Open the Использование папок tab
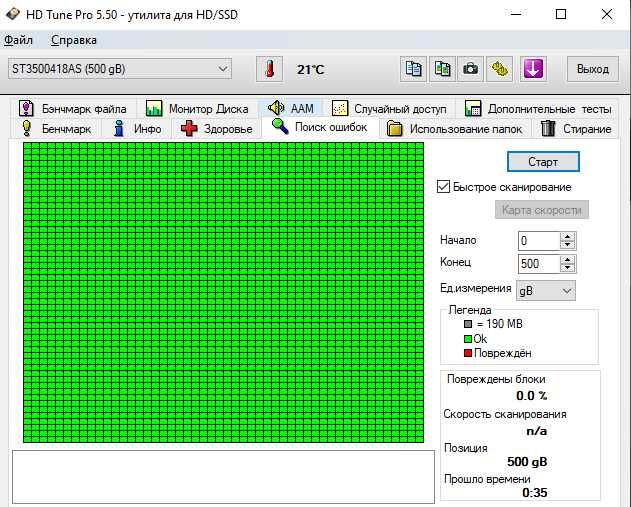Image resolution: width=631 pixels, height=507 pixels. 454,129
